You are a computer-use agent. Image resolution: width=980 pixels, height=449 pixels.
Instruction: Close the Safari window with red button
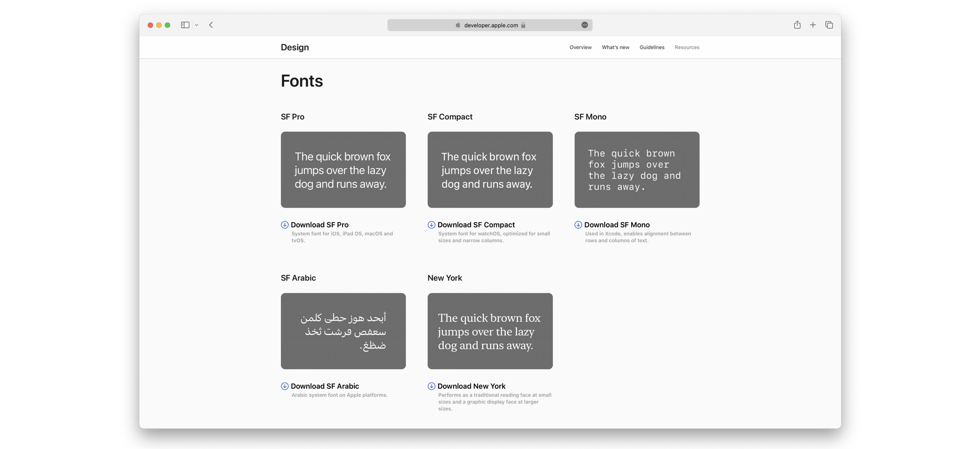[150, 25]
